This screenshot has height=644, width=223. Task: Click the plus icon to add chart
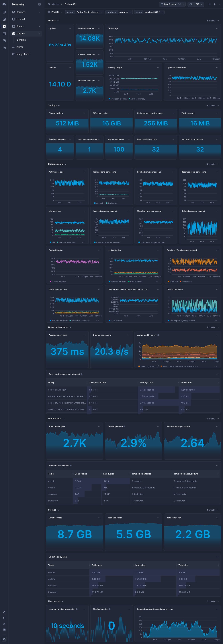point(210,4)
